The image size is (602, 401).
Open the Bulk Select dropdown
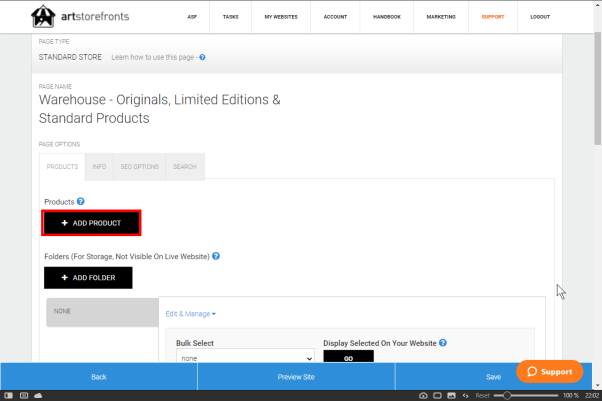[245, 357]
